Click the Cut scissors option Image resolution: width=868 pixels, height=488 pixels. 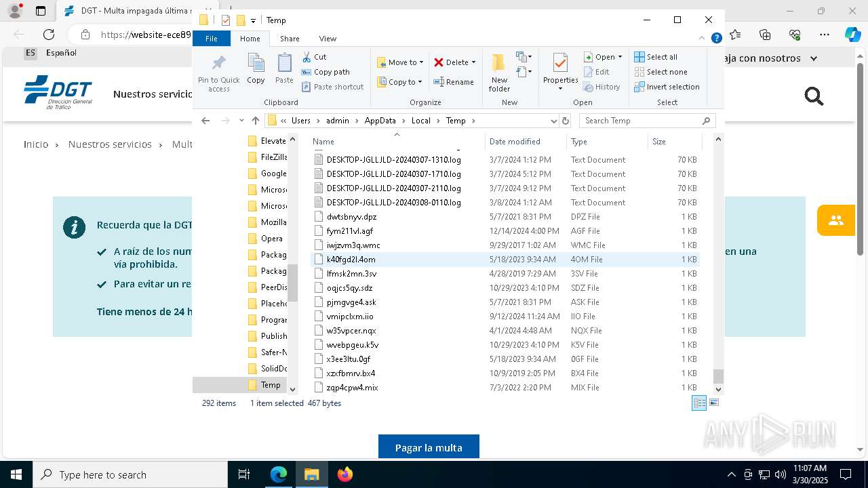(x=314, y=57)
